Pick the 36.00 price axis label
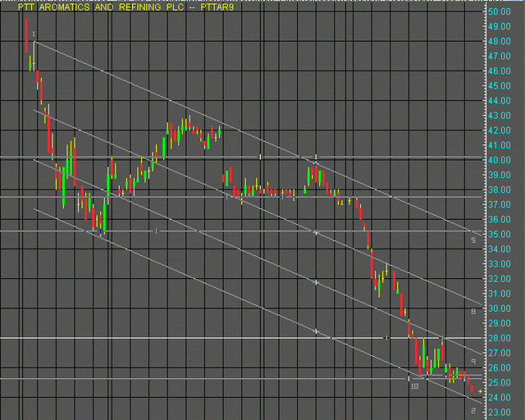The width and height of the screenshot is (525, 420). point(500,219)
